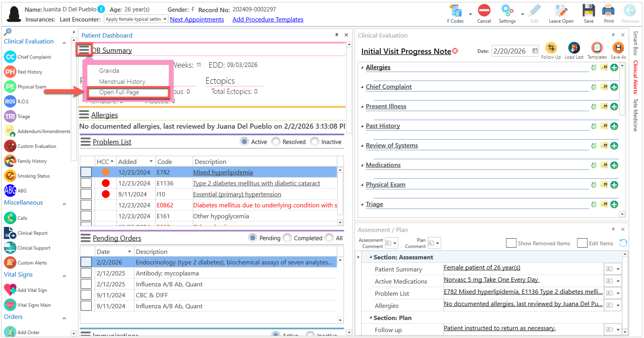
Task: Open the Last Encounter dropdown
Action: pyautogui.click(x=165, y=19)
